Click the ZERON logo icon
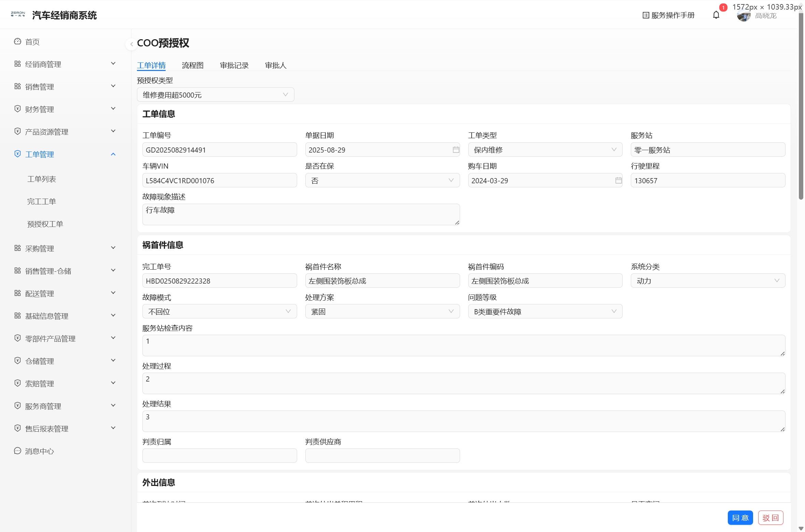 (18, 14)
